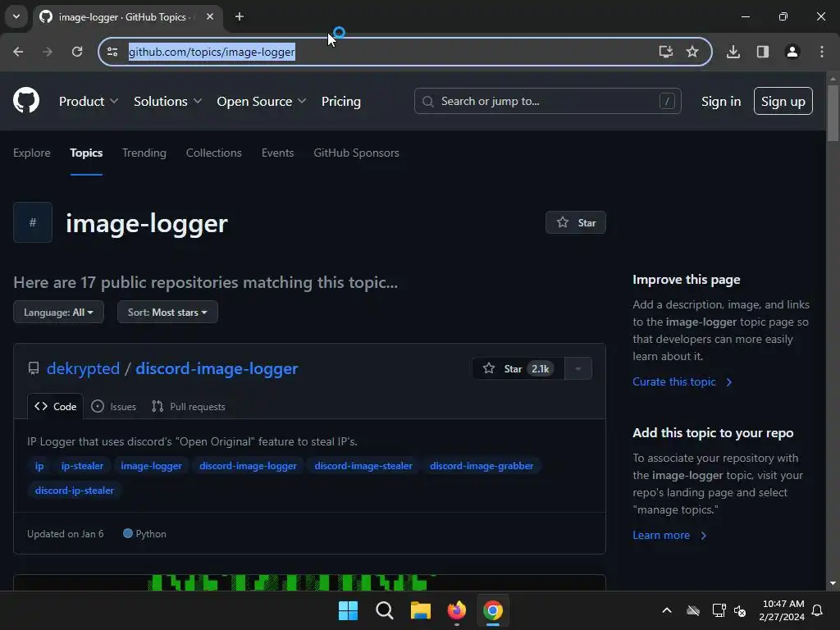Expand the Product menu
Viewport: 840px width, 630px height.
[89, 101]
